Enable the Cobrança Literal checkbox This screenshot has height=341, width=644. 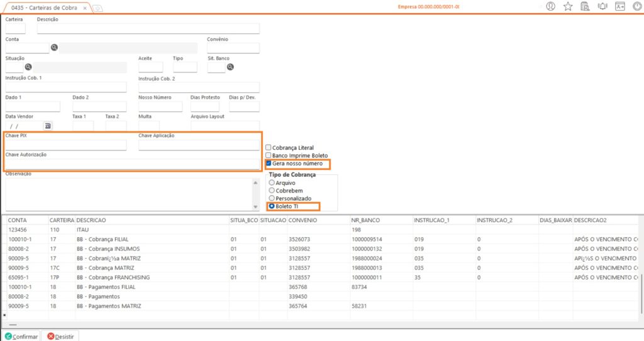pyautogui.click(x=269, y=148)
